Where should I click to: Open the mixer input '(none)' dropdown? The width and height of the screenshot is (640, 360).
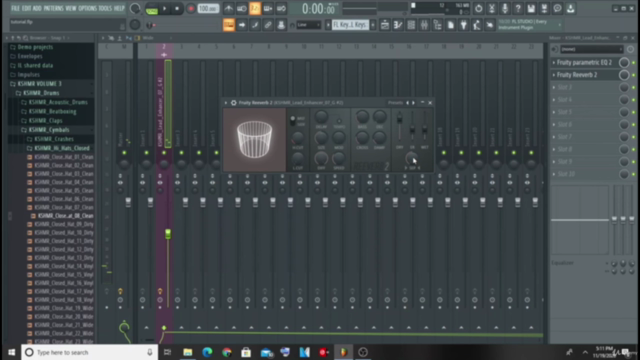click(x=591, y=49)
